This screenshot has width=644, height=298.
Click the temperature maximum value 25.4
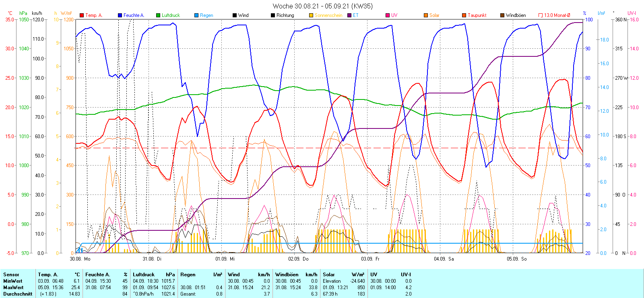(x=76, y=288)
